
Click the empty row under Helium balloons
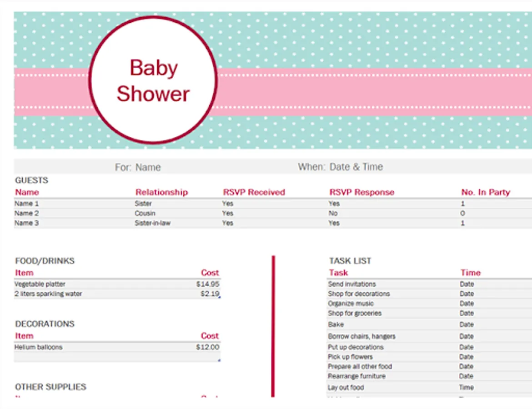(117, 357)
